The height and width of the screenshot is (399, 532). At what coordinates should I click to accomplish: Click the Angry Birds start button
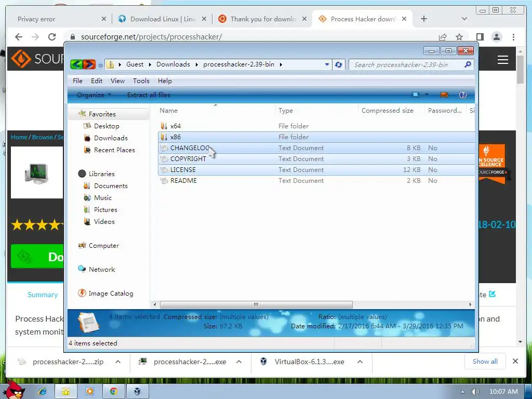click(x=15, y=390)
